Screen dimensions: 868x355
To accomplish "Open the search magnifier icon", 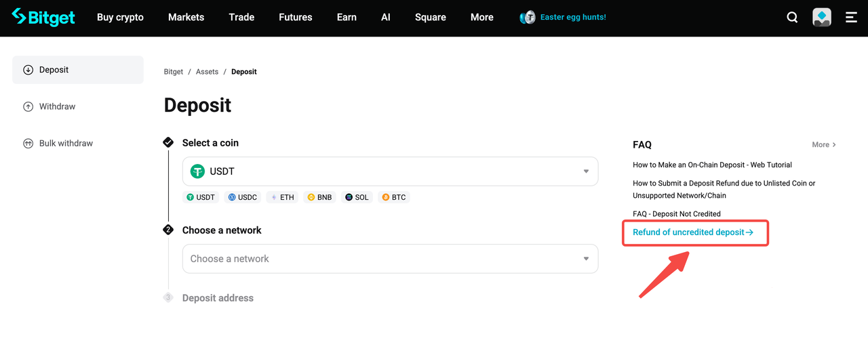I will (x=792, y=18).
